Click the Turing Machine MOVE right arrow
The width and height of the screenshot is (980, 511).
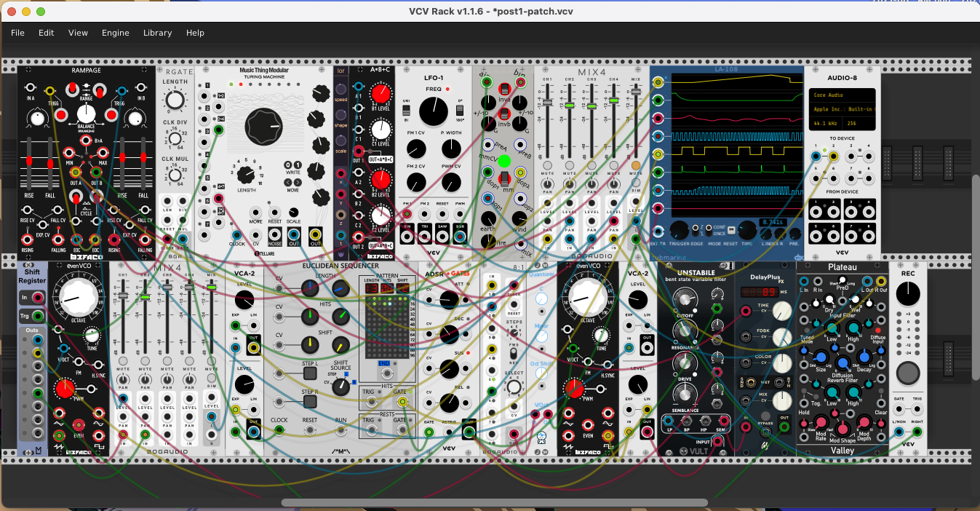pos(297,182)
